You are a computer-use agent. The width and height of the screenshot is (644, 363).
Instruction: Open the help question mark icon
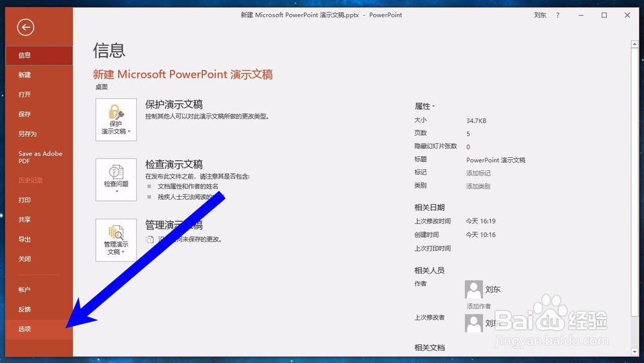558,15
